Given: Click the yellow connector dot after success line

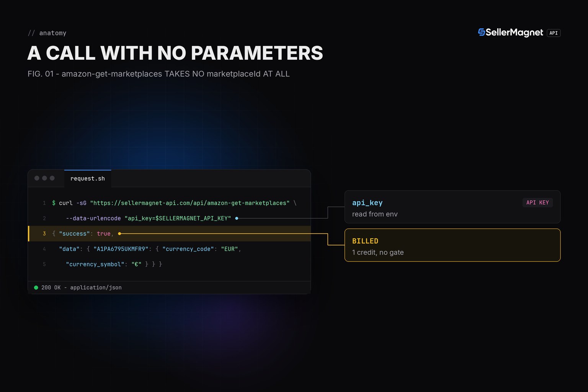Looking at the screenshot, I should click(119, 234).
